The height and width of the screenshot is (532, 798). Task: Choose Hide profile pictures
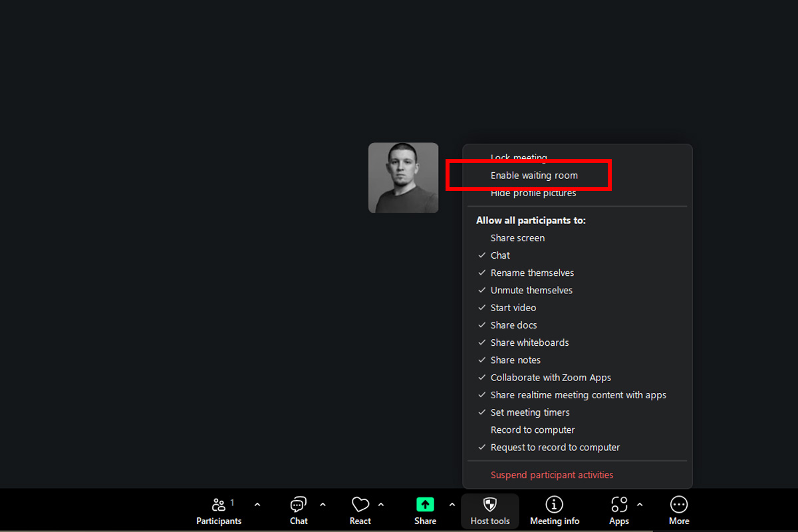pos(533,194)
